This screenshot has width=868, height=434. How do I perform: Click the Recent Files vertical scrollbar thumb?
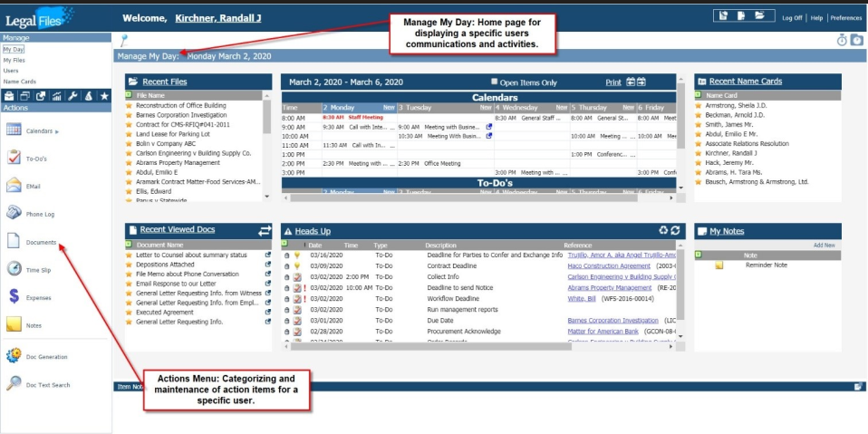(267, 116)
